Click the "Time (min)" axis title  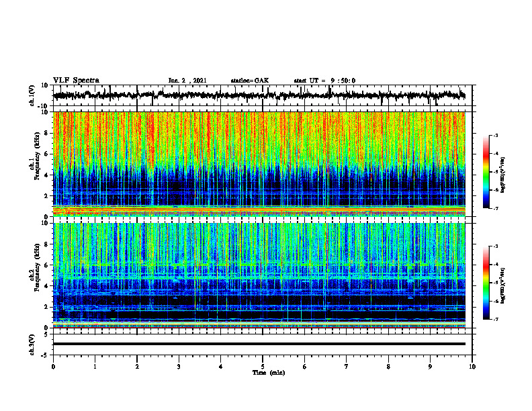coord(269,373)
